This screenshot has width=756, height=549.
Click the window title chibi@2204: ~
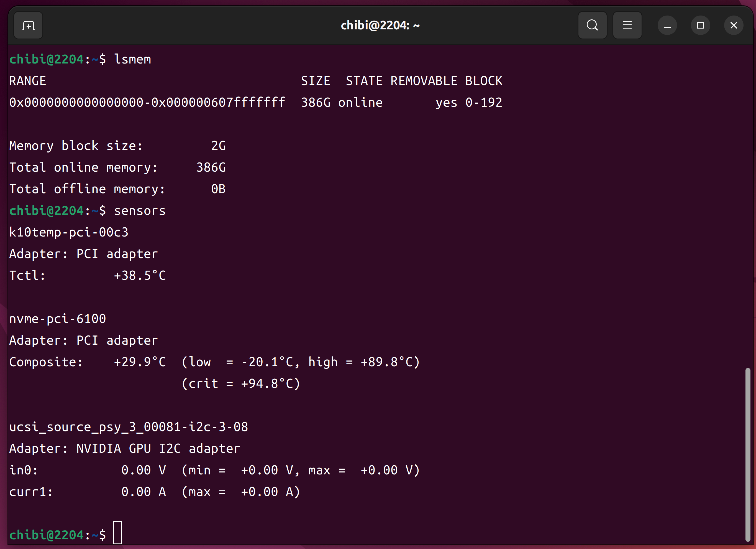point(380,25)
